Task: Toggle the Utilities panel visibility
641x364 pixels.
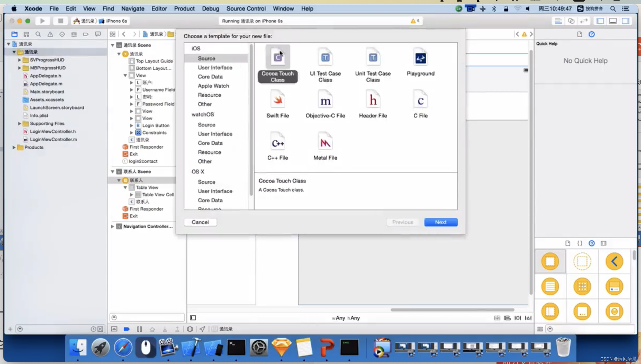Action: (626, 21)
